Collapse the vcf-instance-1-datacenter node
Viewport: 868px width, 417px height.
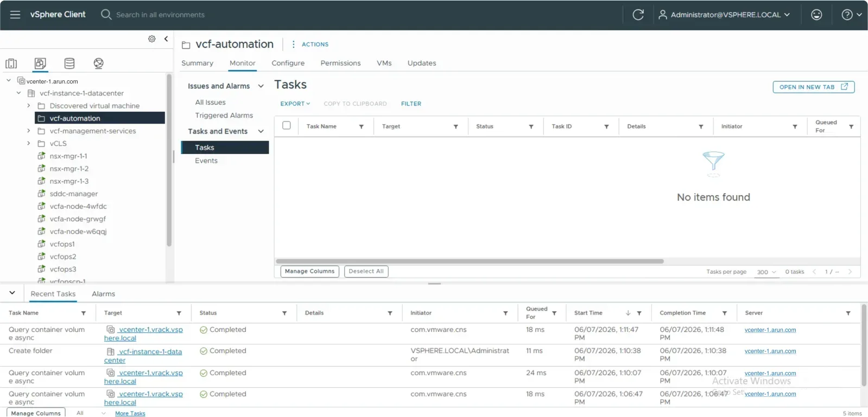pos(19,93)
